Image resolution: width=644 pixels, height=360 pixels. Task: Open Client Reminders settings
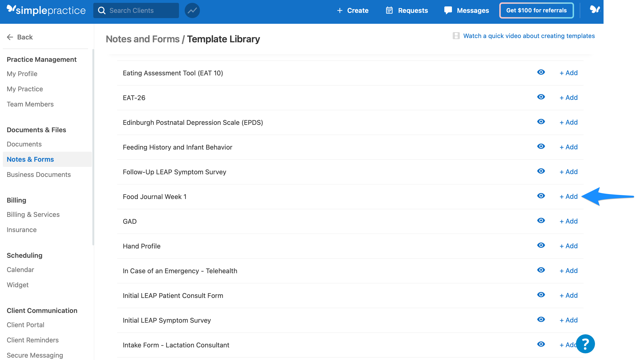click(33, 340)
